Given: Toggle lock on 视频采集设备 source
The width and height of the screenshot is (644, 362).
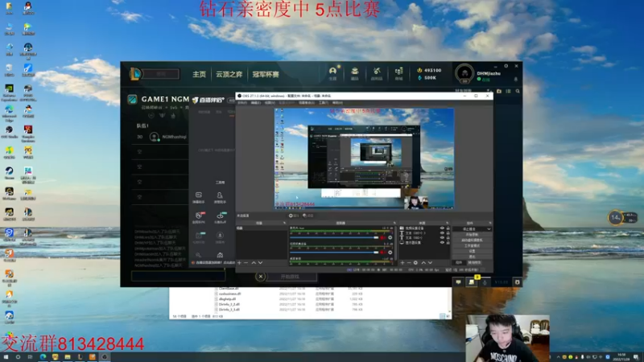Looking at the screenshot, I should [x=448, y=228].
